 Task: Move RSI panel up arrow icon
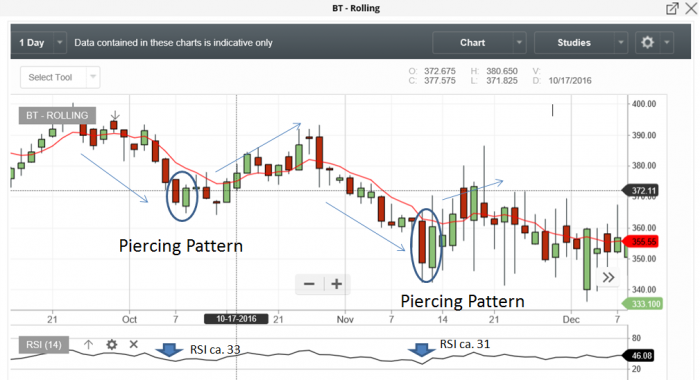(88, 345)
